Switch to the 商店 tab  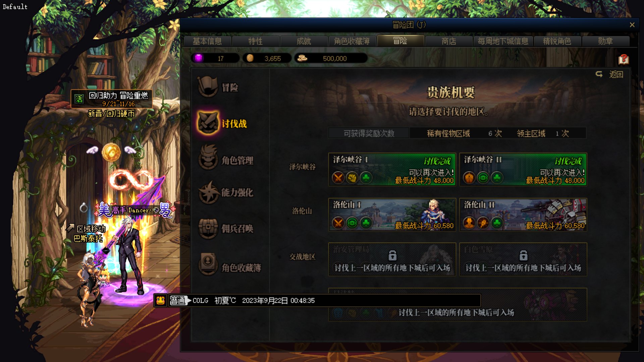click(448, 41)
